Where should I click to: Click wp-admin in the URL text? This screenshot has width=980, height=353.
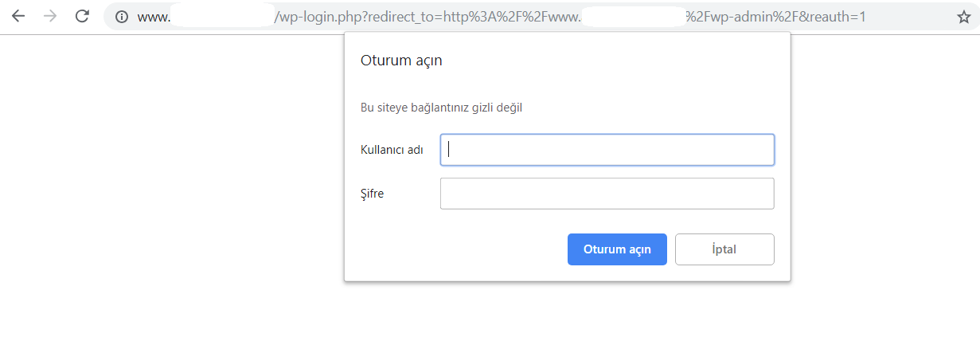[x=744, y=17]
